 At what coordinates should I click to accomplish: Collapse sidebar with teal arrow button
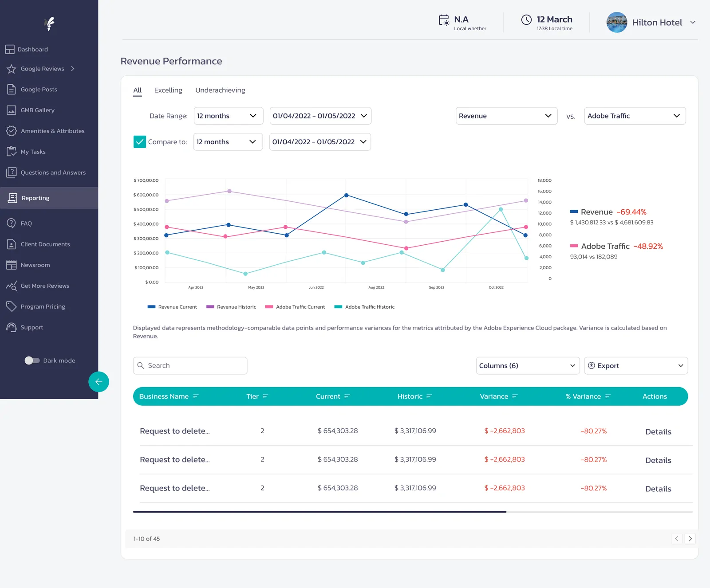(99, 382)
